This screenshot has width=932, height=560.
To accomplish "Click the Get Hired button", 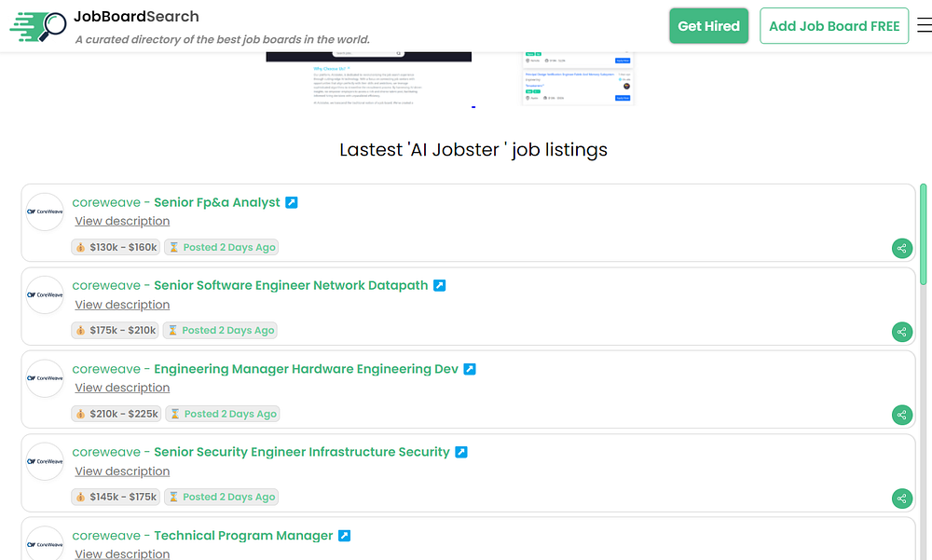I will coord(708,26).
